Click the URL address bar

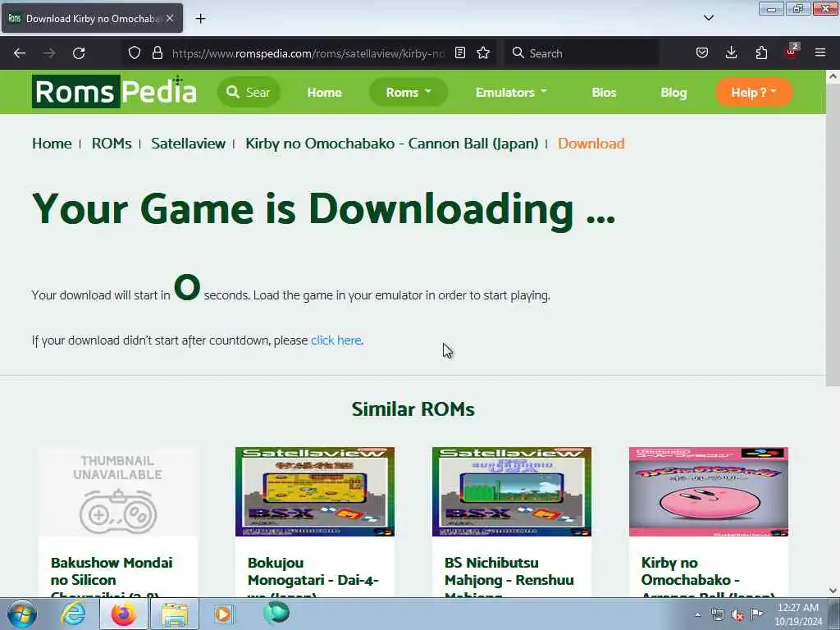coord(308,53)
